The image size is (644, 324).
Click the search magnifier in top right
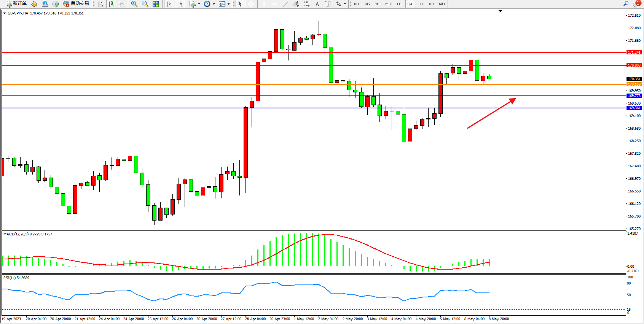[x=626, y=4]
